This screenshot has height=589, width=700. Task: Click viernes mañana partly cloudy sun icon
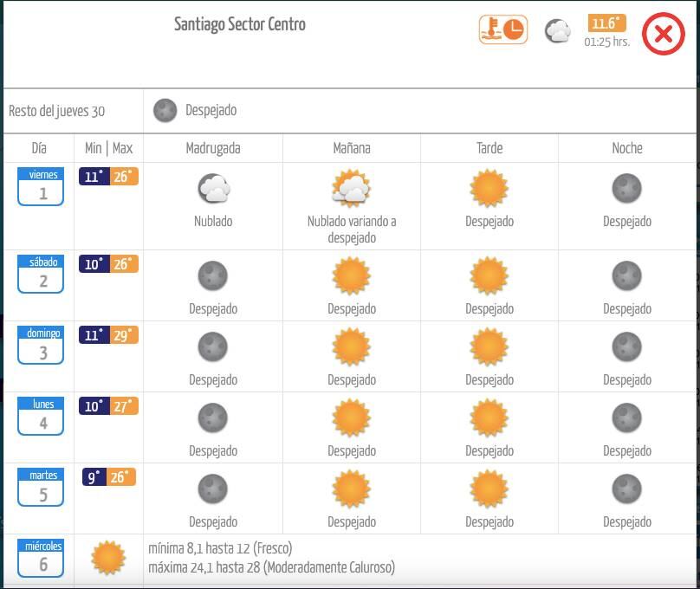(x=351, y=188)
